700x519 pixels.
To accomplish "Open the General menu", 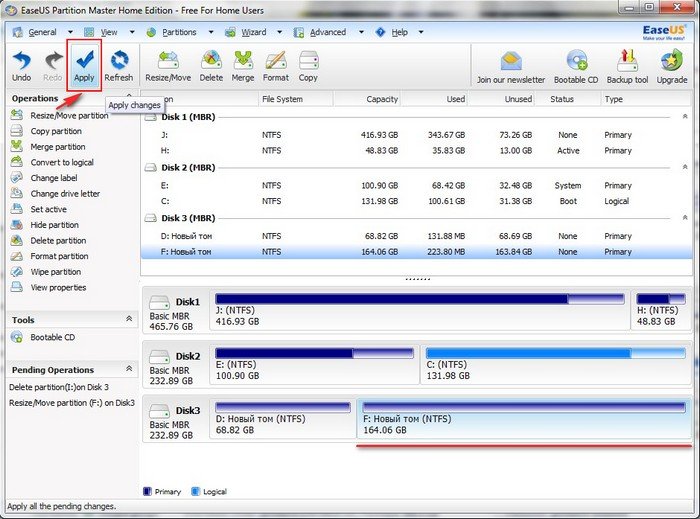I will point(42,32).
